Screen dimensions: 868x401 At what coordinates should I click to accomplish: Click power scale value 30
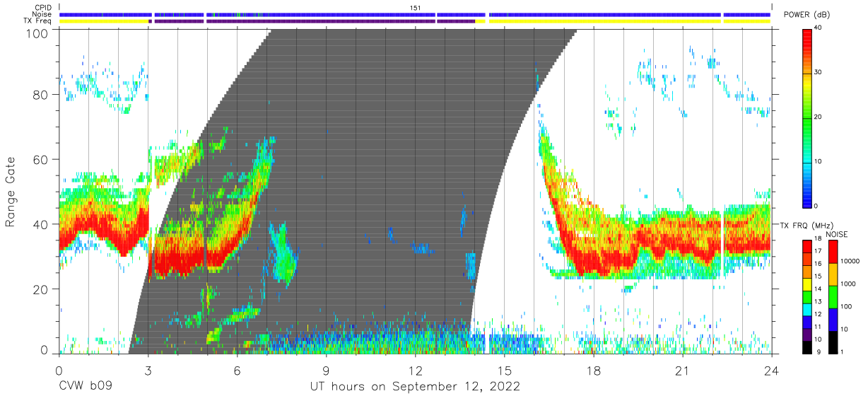click(819, 72)
